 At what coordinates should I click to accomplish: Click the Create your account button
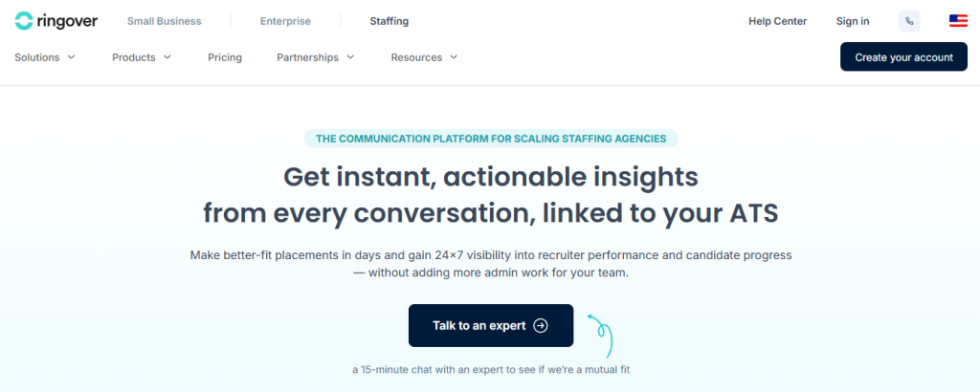point(903,57)
